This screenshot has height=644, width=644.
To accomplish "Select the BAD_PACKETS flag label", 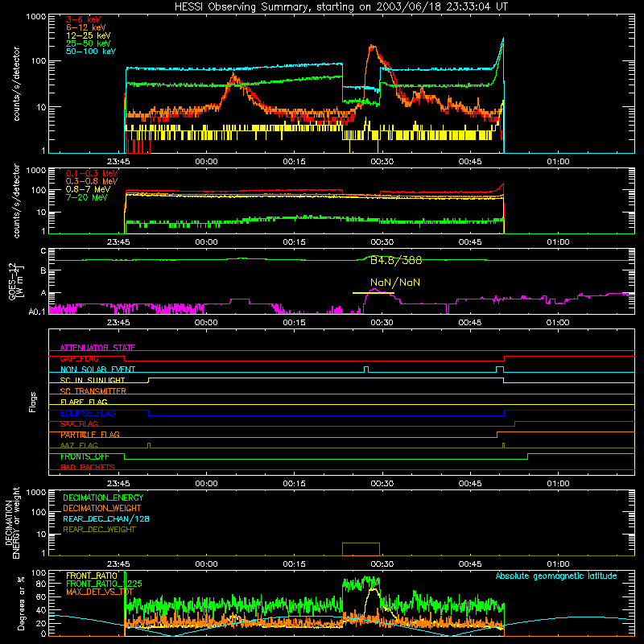I will coord(87,468).
